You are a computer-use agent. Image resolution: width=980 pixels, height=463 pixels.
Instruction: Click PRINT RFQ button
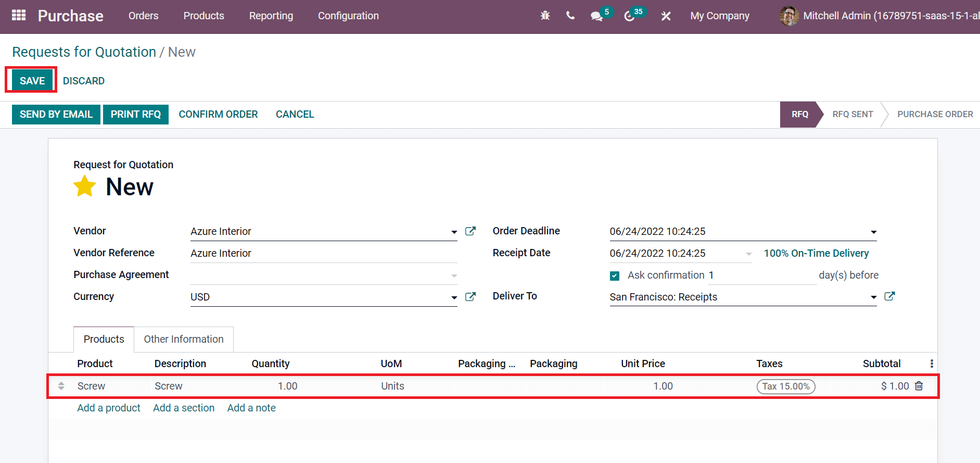point(136,114)
